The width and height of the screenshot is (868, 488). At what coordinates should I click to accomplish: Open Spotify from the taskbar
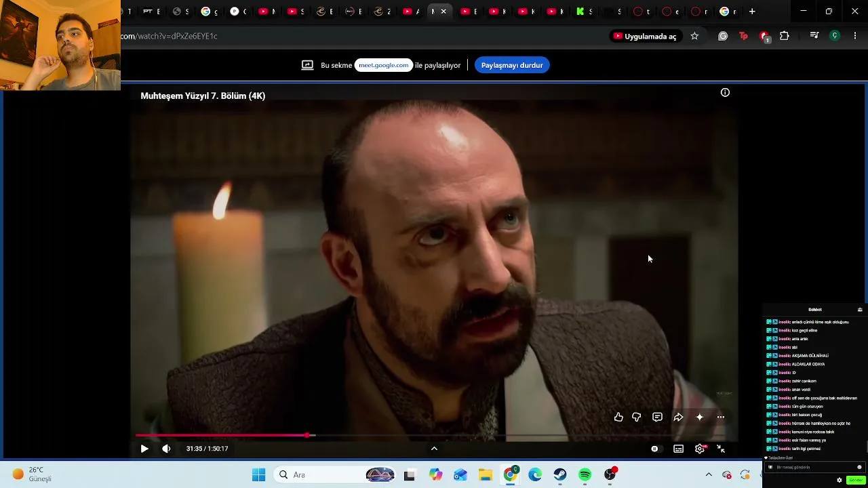point(585,475)
